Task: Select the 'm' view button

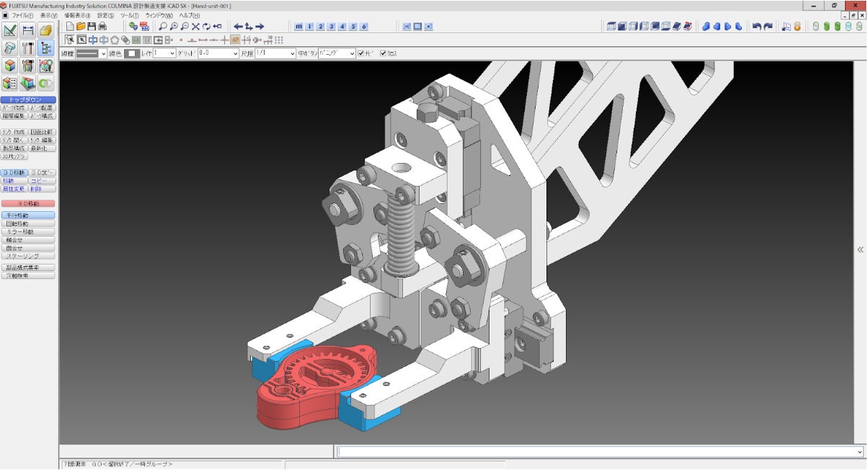Action: [x=298, y=27]
